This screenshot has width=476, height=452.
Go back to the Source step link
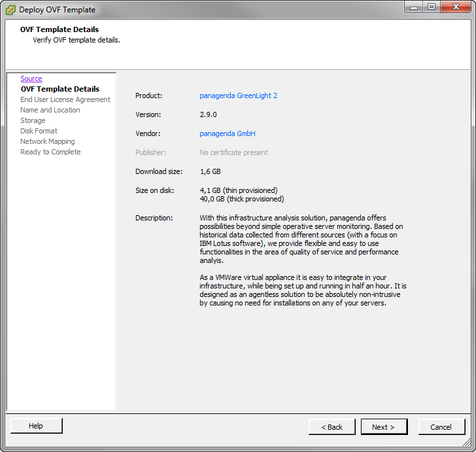31,78
